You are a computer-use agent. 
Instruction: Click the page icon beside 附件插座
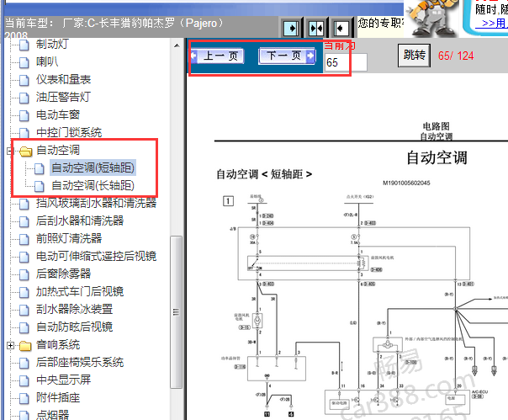[24, 398]
